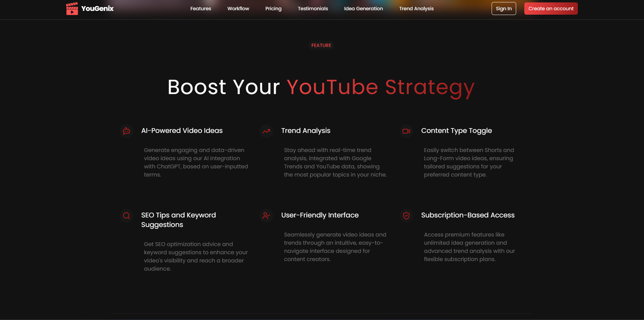Screen dimensions: 644x320
Task: Click the "Subscription-Based Access" heading
Action: point(468,215)
